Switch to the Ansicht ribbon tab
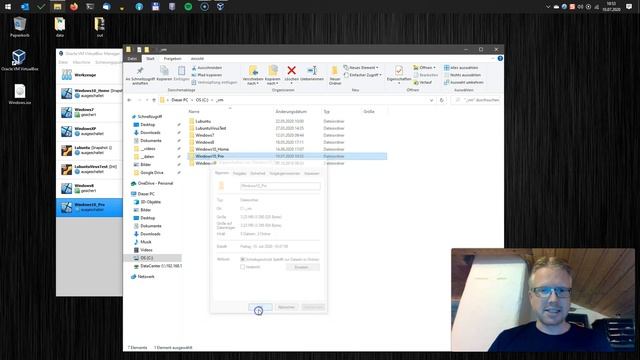The width and height of the screenshot is (640, 360). point(197,59)
